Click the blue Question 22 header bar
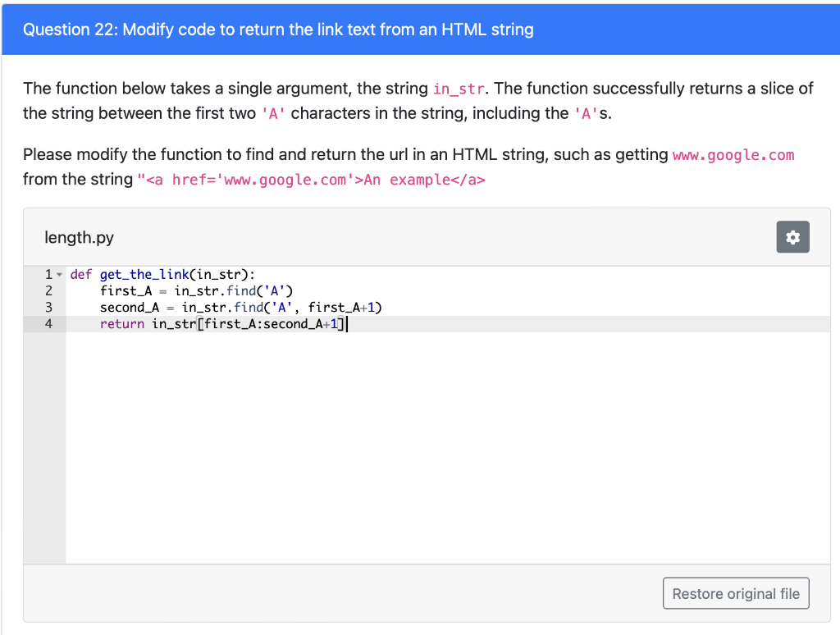 420,29
